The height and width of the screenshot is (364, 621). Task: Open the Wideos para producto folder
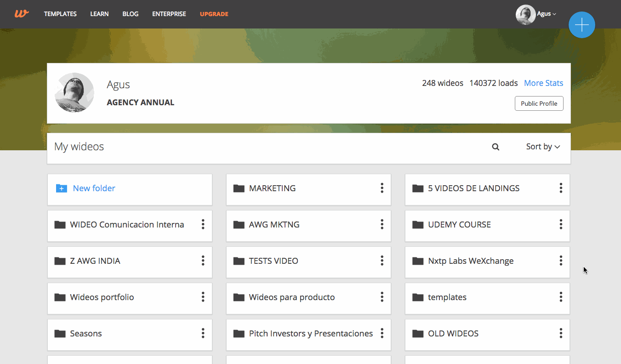pyautogui.click(x=292, y=297)
